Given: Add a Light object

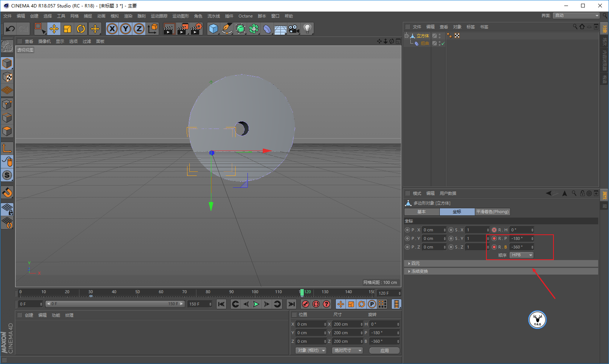Looking at the screenshot, I should [307, 29].
